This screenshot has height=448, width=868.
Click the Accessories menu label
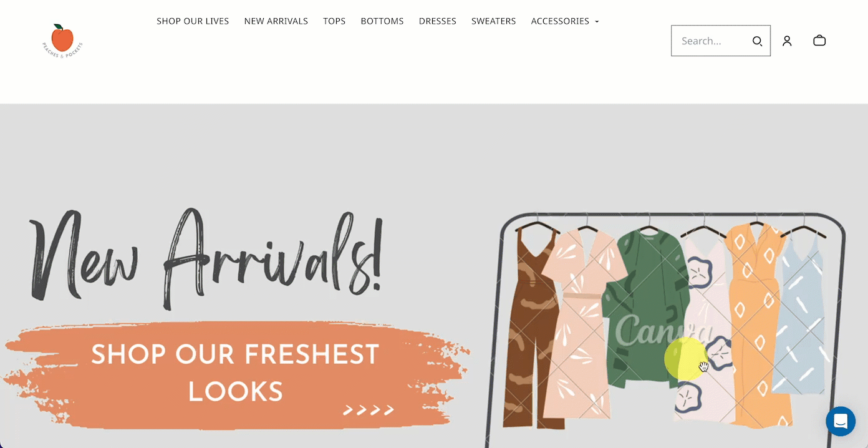point(560,21)
